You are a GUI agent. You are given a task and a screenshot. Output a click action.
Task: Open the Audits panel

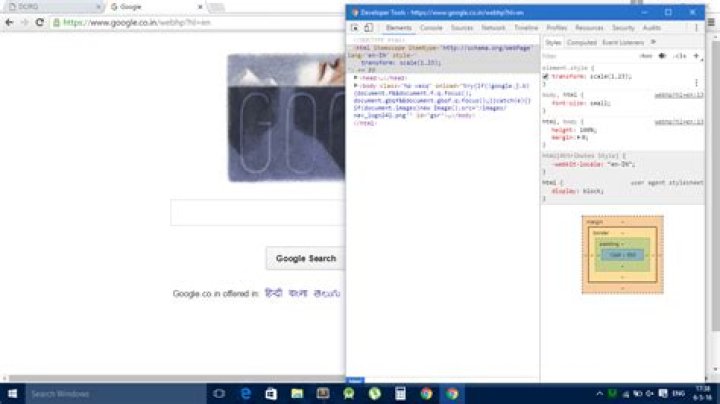pos(652,28)
